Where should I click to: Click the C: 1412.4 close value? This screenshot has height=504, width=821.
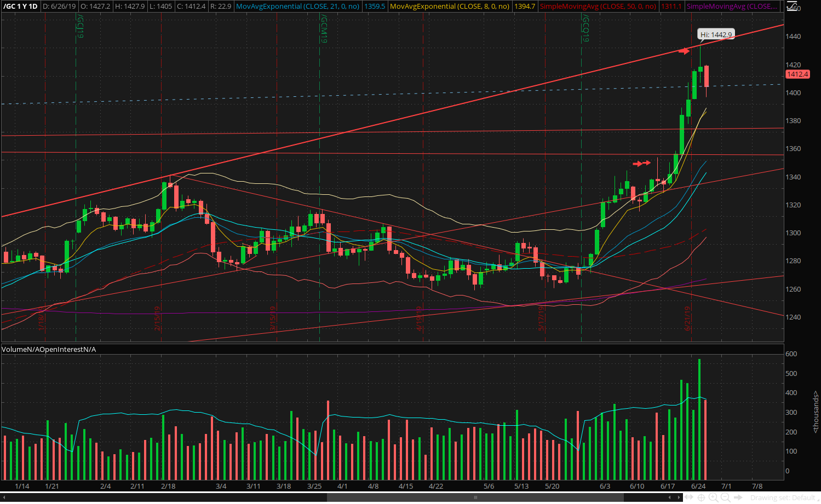pos(191,7)
